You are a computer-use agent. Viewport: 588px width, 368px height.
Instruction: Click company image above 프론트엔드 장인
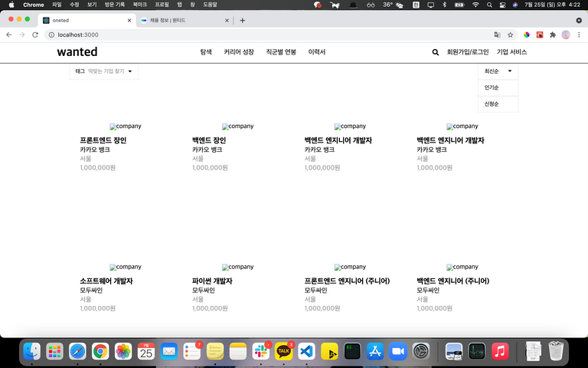pos(126,127)
